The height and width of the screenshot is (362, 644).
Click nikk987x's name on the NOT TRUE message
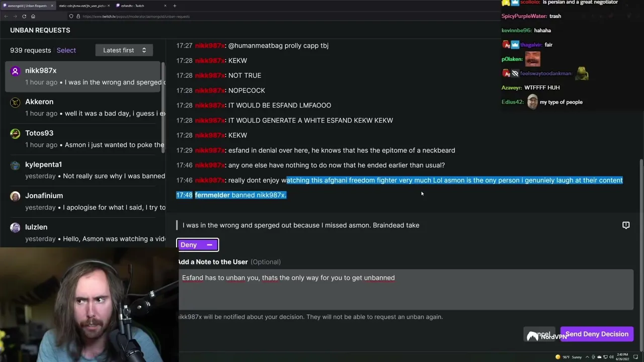click(210, 75)
